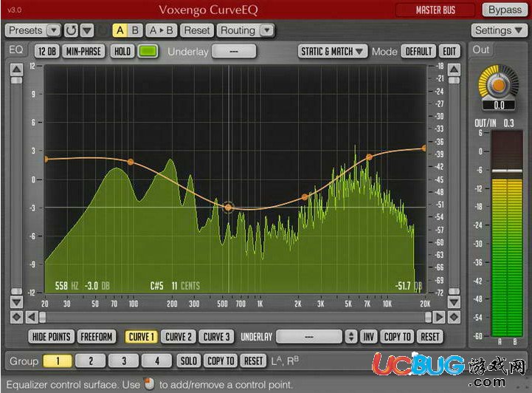Open the top Underlay selector
This screenshot has width=532, height=393.
point(234,52)
